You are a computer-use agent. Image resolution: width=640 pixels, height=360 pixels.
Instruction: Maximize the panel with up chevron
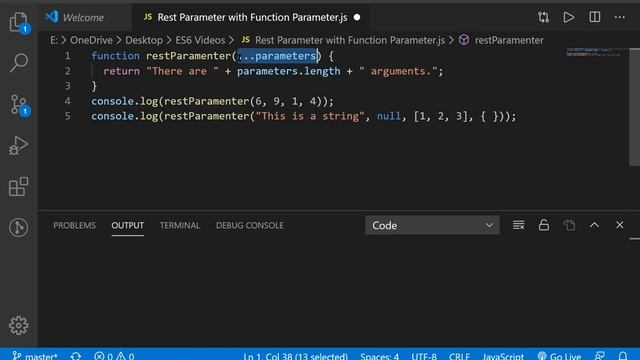coord(594,225)
